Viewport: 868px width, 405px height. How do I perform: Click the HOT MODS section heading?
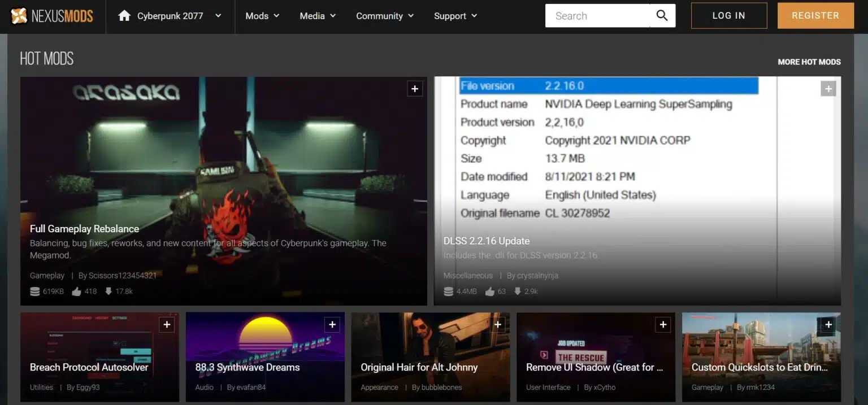47,58
